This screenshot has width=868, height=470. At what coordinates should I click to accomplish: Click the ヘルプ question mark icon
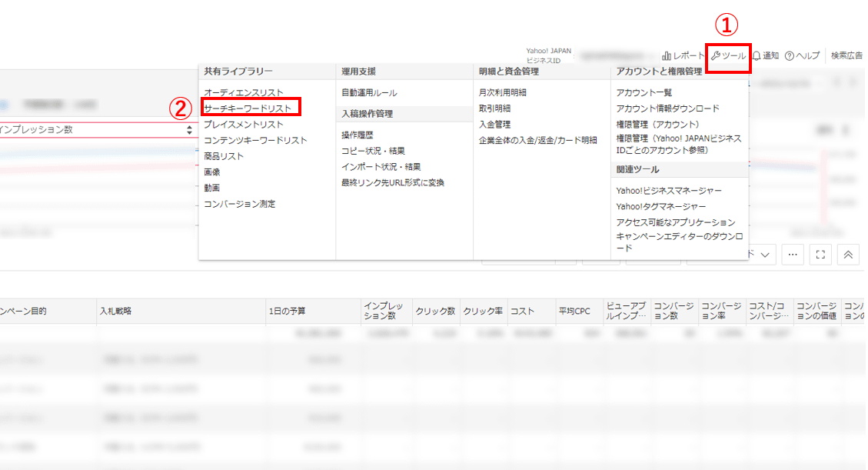click(789, 56)
